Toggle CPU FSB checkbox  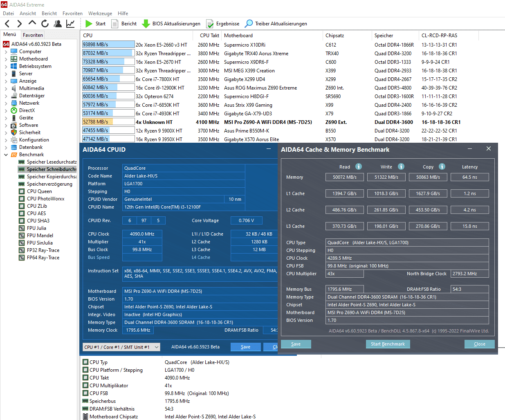85,393
